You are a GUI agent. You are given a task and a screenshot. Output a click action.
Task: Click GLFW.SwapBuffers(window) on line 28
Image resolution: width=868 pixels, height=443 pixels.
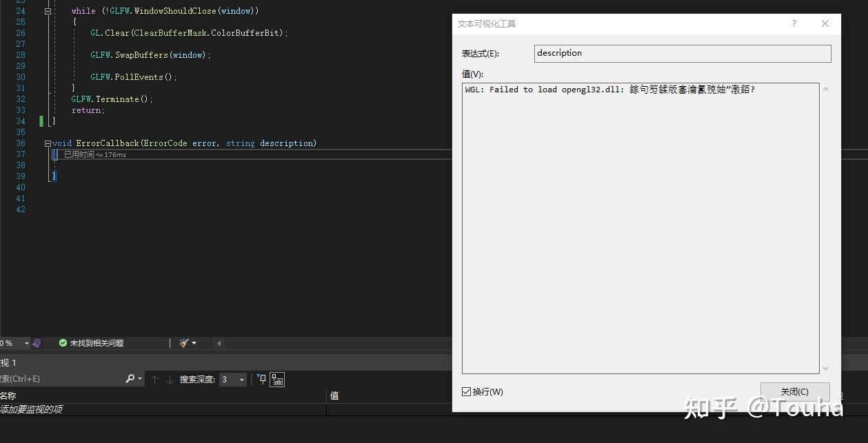coord(149,55)
